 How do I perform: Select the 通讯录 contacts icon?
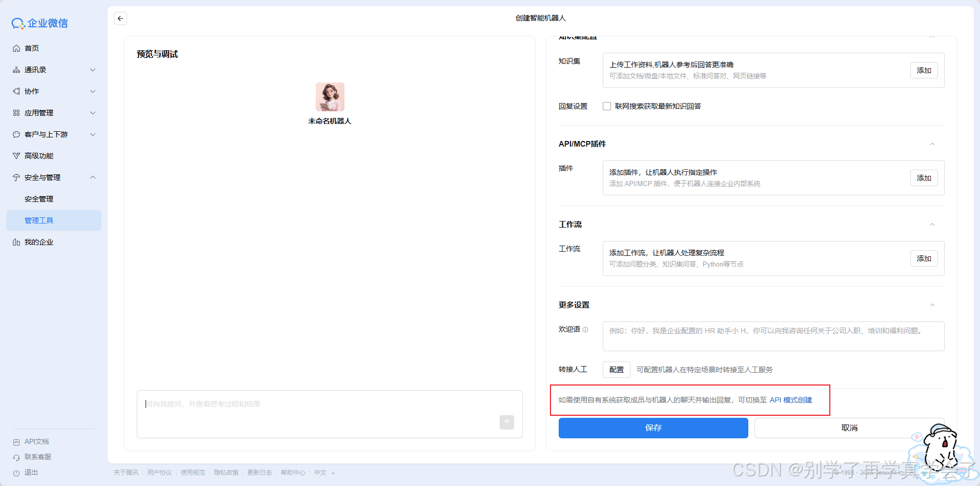17,69
